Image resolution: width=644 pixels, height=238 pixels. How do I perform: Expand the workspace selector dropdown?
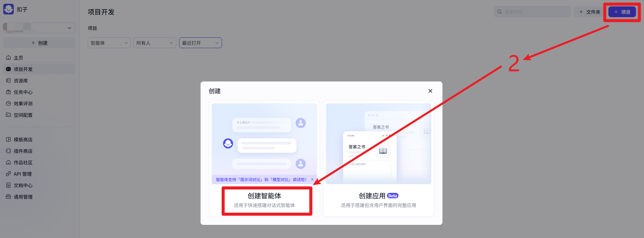tap(39, 28)
